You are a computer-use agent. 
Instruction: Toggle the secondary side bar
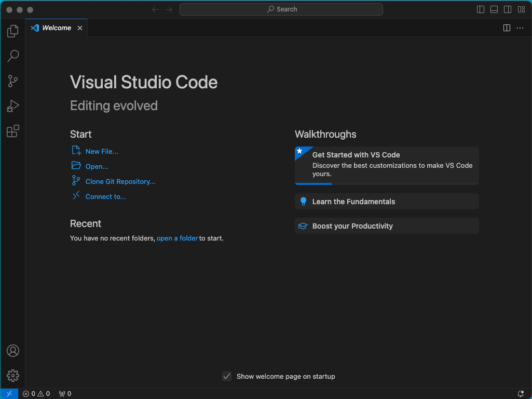point(508,9)
